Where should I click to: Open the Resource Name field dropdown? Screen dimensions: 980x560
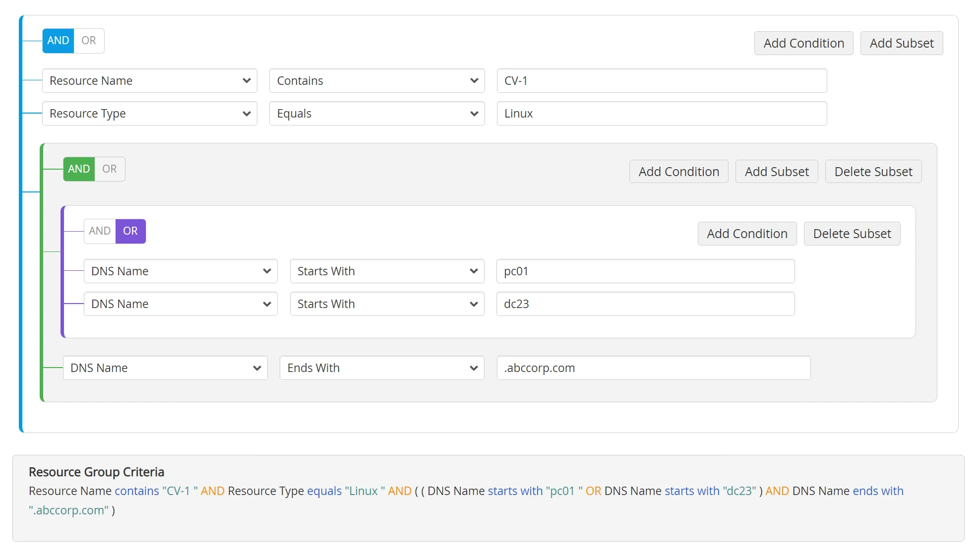click(149, 81)
